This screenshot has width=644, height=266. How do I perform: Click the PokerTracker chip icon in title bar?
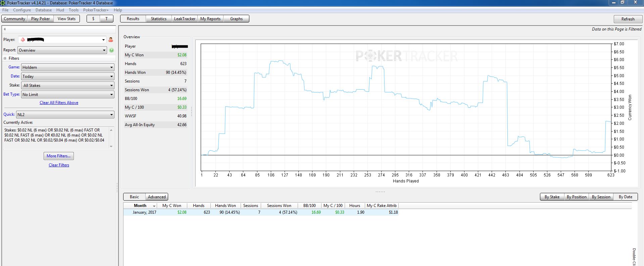[3, 3]
